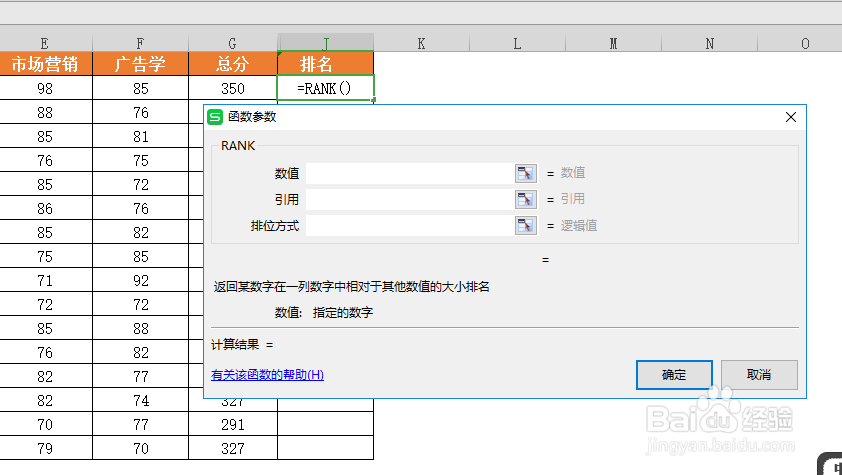842x475 pixels.
Task: Select 市场营销 cell with value 86
Action: (46, 208)
